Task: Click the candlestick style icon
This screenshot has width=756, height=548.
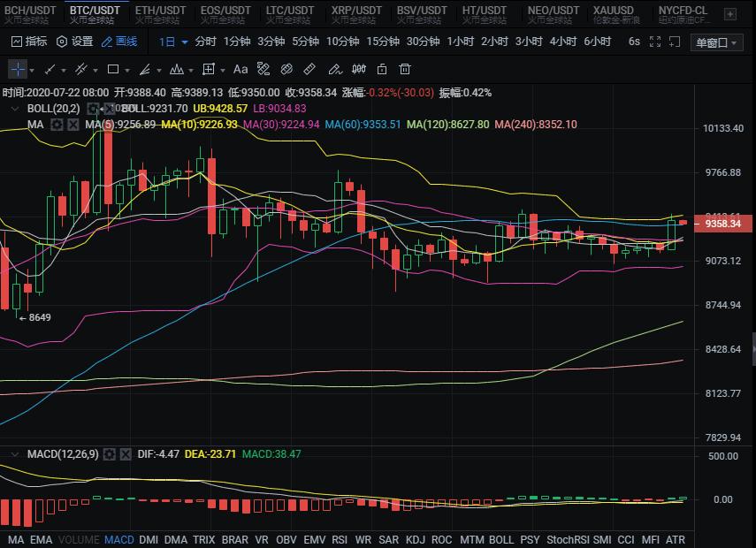Action: click(359, 70)
